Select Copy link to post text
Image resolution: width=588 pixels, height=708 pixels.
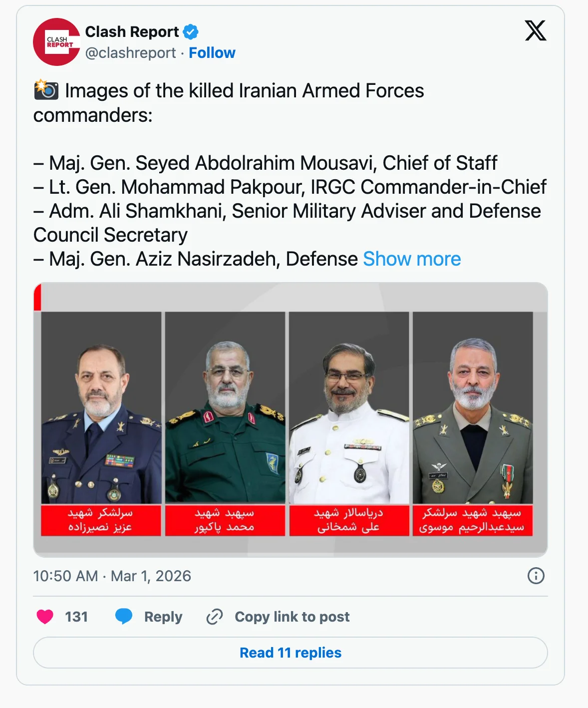tap(292, 617)
